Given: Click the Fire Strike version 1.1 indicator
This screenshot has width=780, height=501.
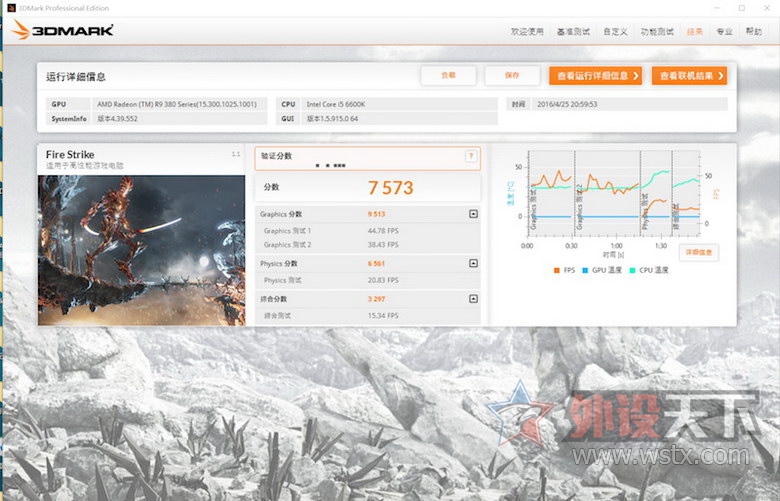Looking at the screenshot, I should 236,154.
